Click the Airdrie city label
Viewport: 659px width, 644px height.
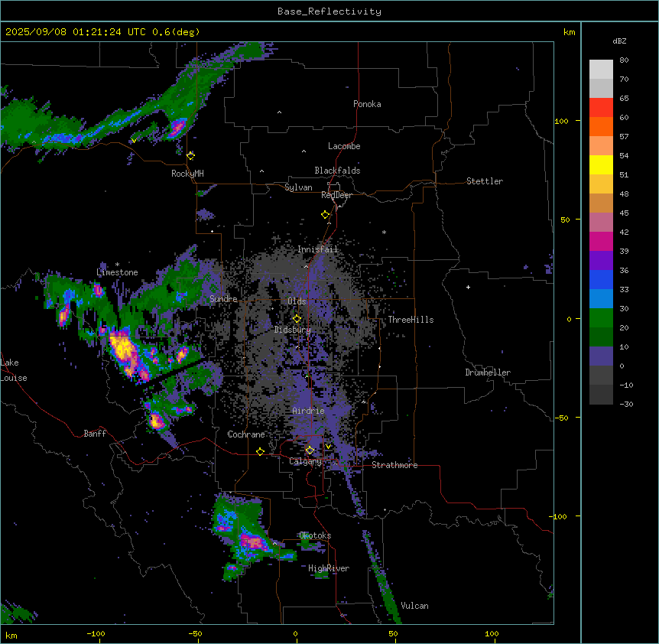(x=308, y=411)
